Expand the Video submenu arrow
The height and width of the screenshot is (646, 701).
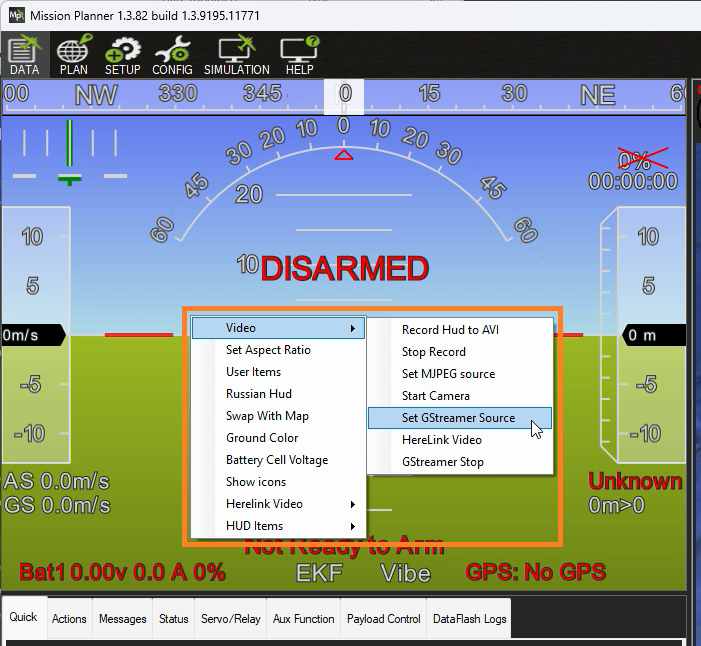tap(353, 329)
